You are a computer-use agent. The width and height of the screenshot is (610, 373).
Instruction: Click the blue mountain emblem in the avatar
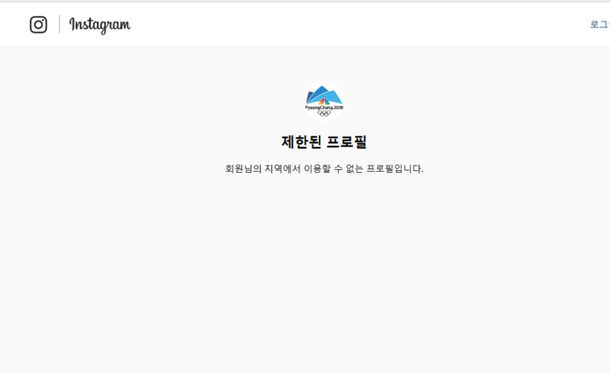coord(324,95)
